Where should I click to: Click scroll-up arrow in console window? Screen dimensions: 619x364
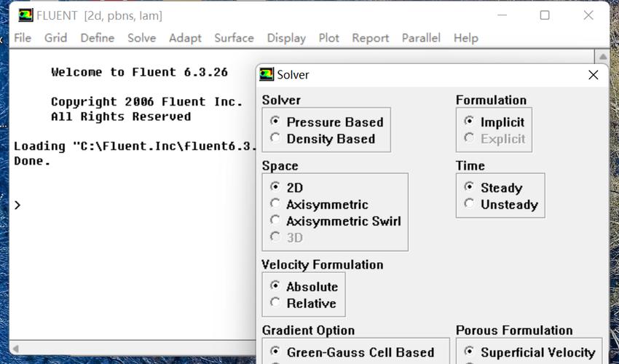pyautogui.click(x=602, y=57)
